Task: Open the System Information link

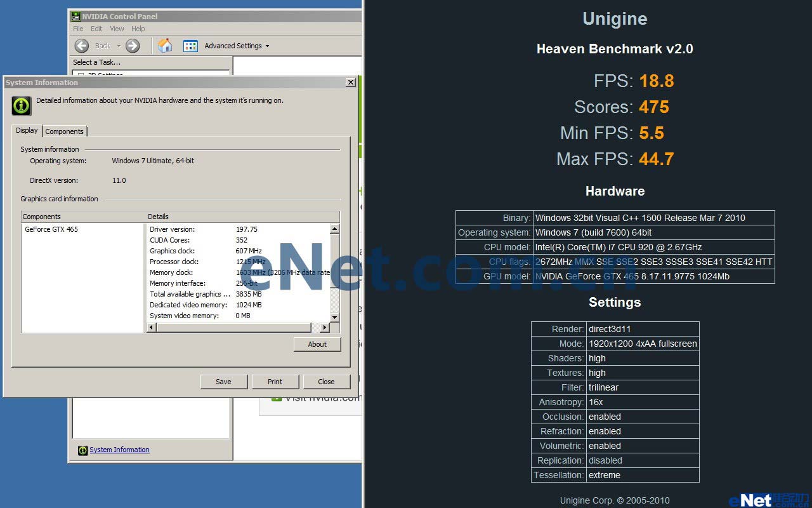Action: [119, 450]
